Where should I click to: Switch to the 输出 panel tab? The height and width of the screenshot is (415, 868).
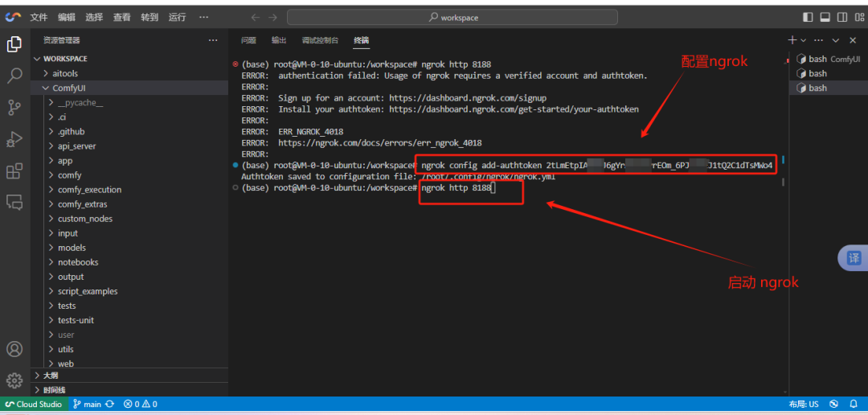pos(279,40)
